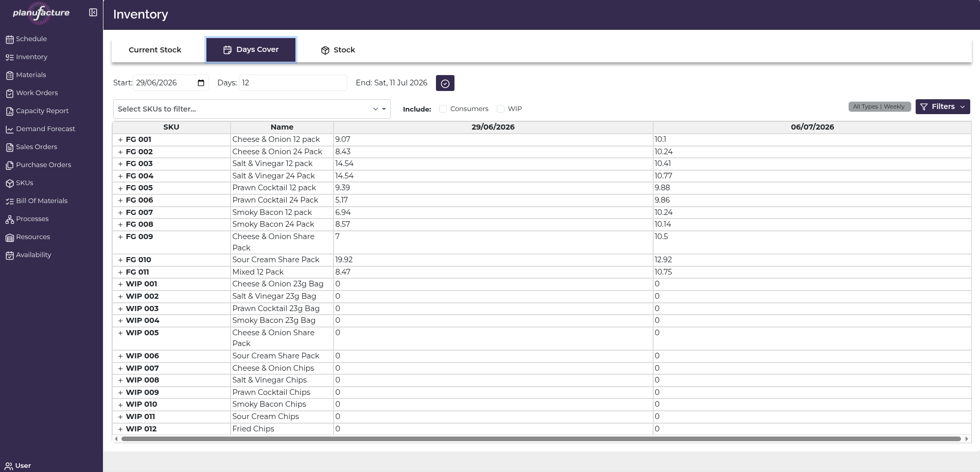Click the Mixed 12 Pack name cell
Screen dimensions: 980x472
coord(282,272)
